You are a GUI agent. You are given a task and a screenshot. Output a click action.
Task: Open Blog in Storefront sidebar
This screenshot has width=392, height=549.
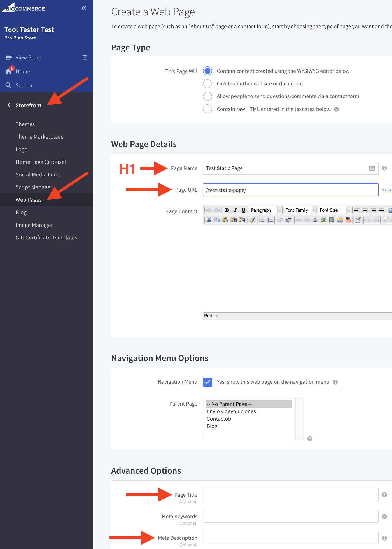pos(21,212)
